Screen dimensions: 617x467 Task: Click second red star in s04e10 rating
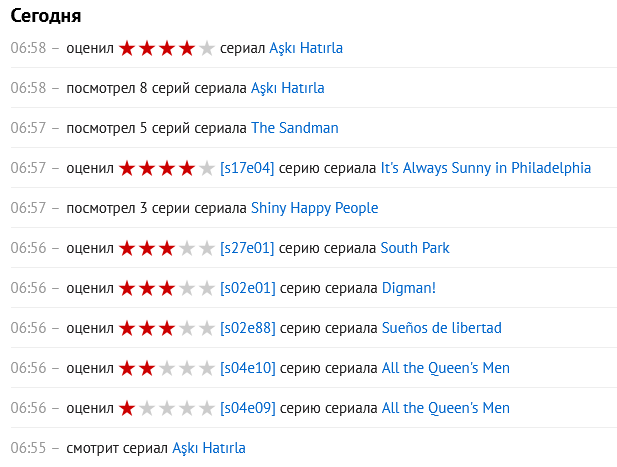[x=147, y=369]
